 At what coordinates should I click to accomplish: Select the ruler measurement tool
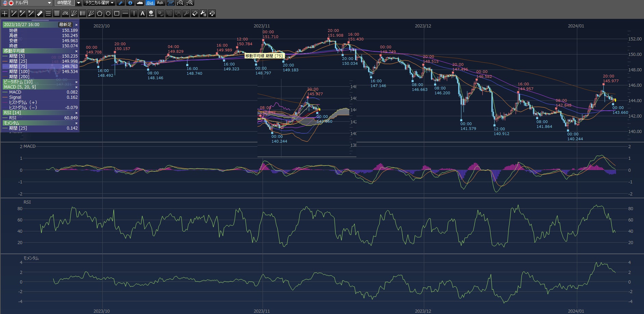[39, 13]
